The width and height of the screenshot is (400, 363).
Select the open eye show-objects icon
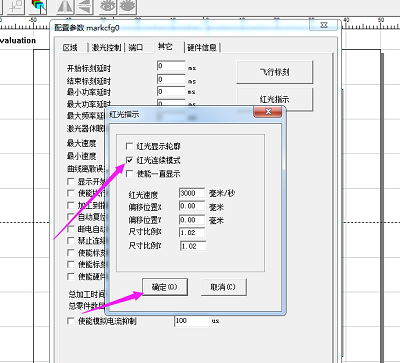tap(108, 7)
